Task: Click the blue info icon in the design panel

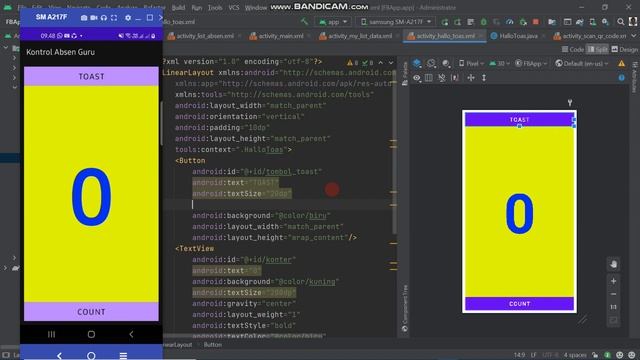Action: pos(621,78)
